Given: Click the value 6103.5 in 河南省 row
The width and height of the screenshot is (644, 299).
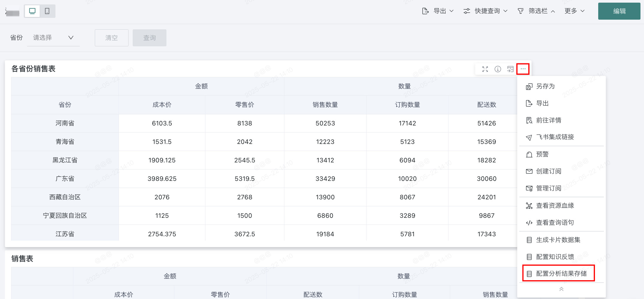Looking at the screenshot, I should pos(162,123).
